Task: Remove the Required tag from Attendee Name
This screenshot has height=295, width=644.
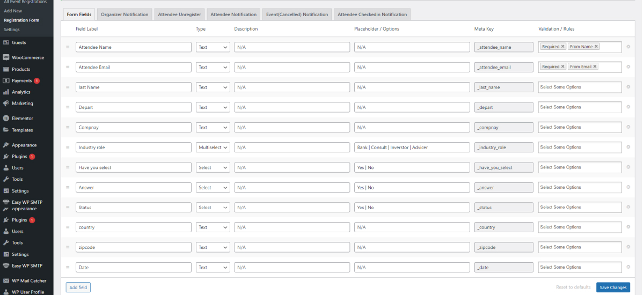Action: pyautogui.click(x=562, y=47)
